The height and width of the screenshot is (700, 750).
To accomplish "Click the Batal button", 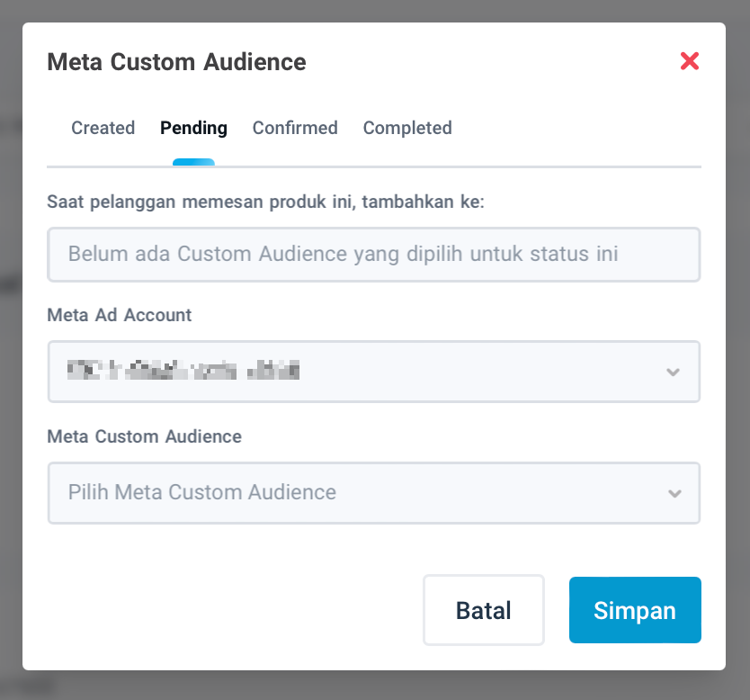I will pyautogui.click(x=484, y=610).
